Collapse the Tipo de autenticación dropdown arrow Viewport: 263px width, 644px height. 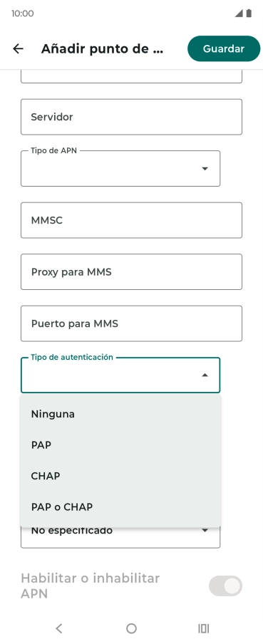click(x=205, y=375)
